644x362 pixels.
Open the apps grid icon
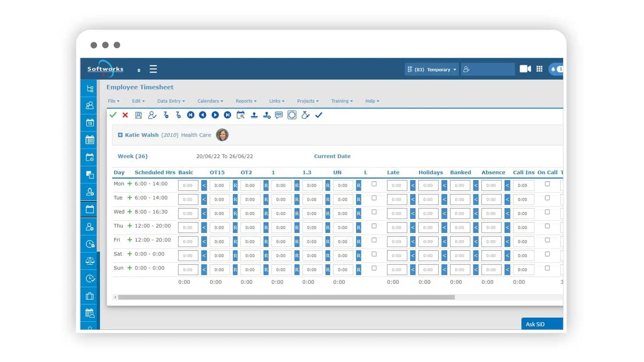point(539,69)
